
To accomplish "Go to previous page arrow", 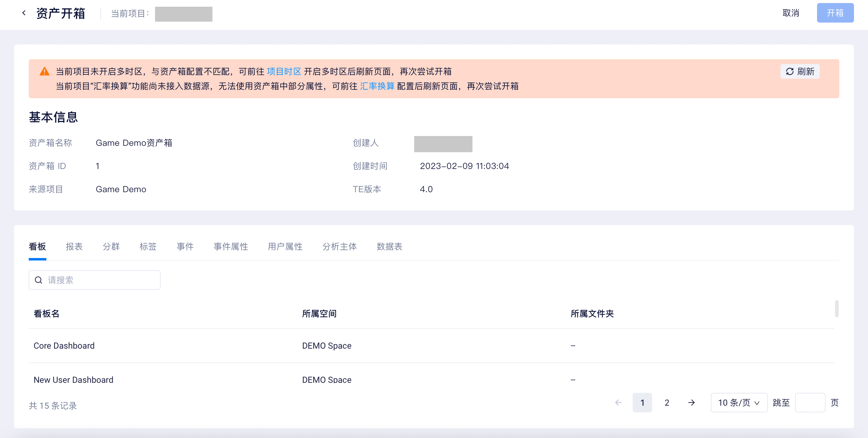I will pos(618,403).
